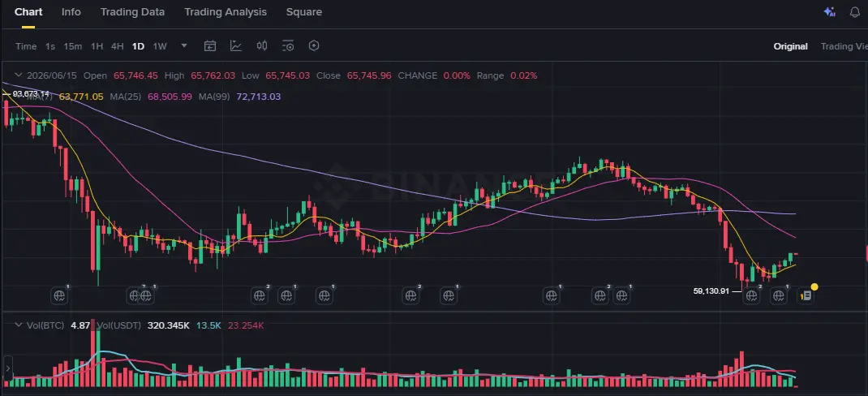This screenshot has height=396, width=868.
Task: Open the chart display settings icon
Action: coord(288,46)
